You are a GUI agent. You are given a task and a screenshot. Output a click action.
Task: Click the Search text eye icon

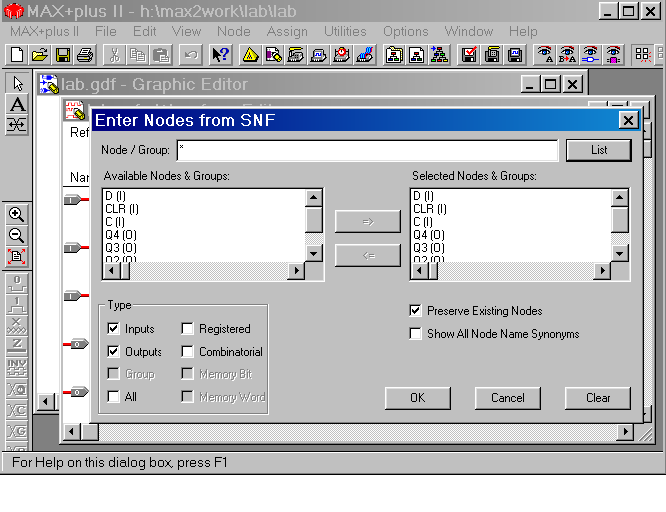point(545,55)
